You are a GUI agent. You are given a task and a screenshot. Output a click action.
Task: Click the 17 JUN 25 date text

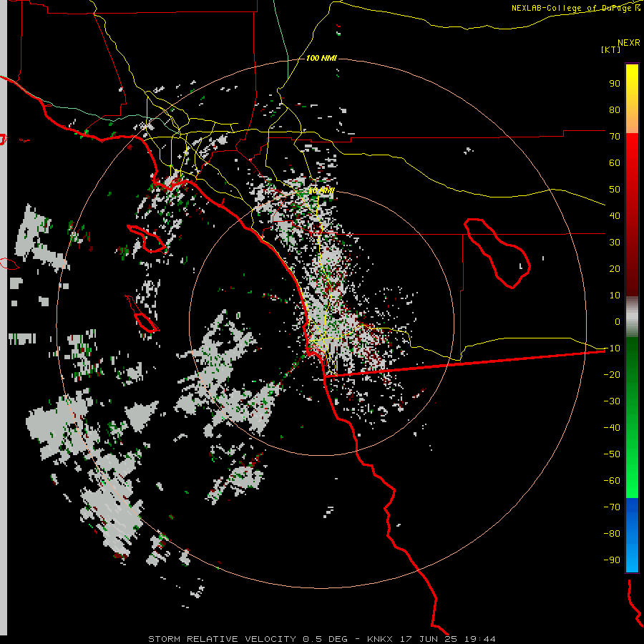[429, 639]
